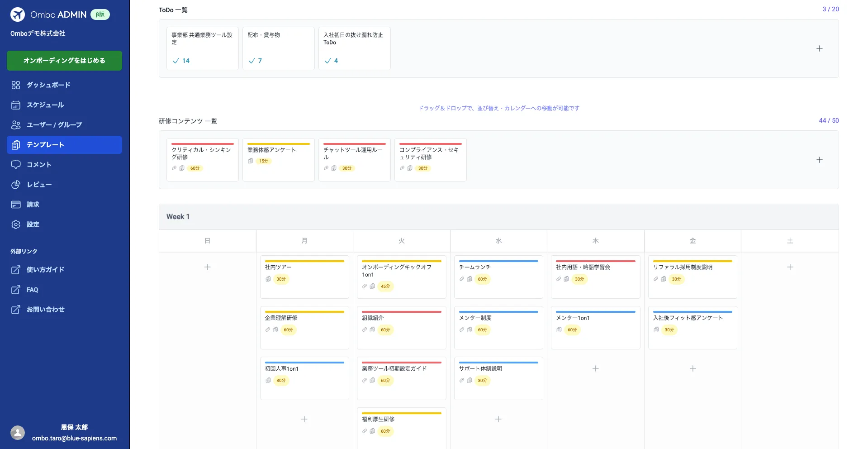Screen dimensions: 868x449
Task: Add an item to Saturday column
Action: click(790, 267)
